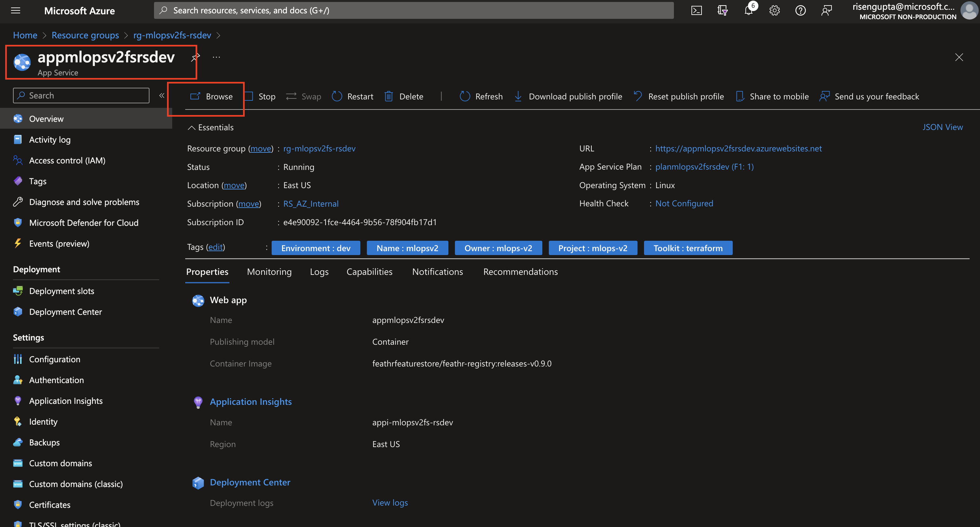This screenshot has width=980, height=527.
Task: Open the portal hamburger menu
Action: [x=16, y=10]
